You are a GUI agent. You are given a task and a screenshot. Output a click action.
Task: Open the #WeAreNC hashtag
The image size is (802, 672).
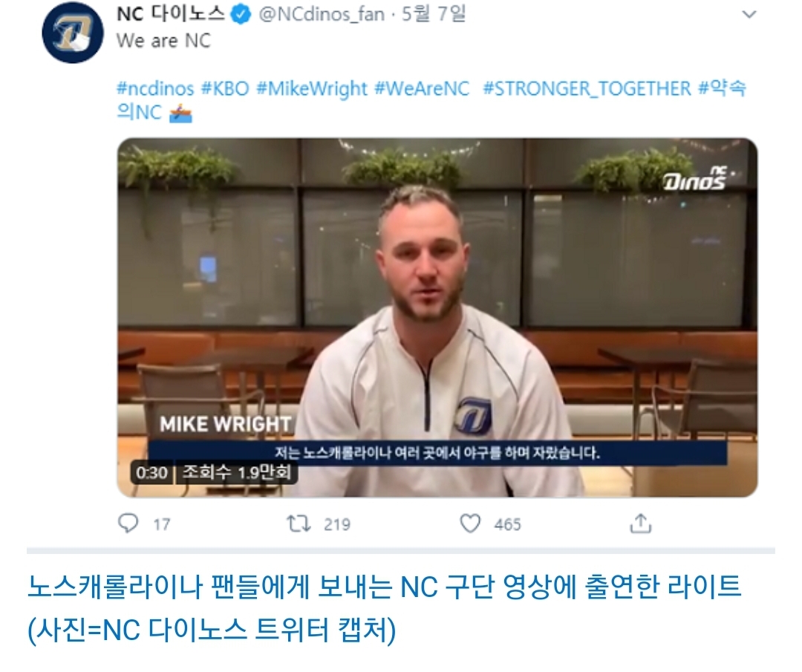pos(422,88)
